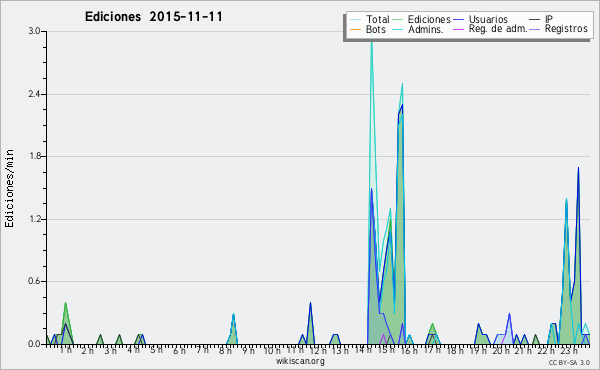Screen dimensions: 600x370
Task: Click the 23 h x-axis label
Action: coord(569,350)
